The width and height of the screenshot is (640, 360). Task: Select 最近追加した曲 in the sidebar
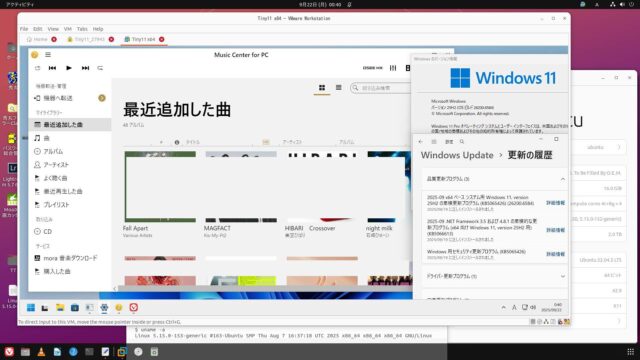70,124
